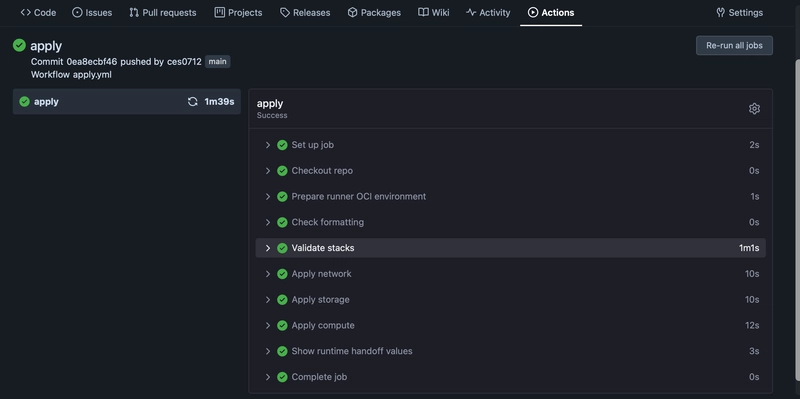Open the job settings gear icon
This screenshot has height=399, width=800.
[754, 109]
